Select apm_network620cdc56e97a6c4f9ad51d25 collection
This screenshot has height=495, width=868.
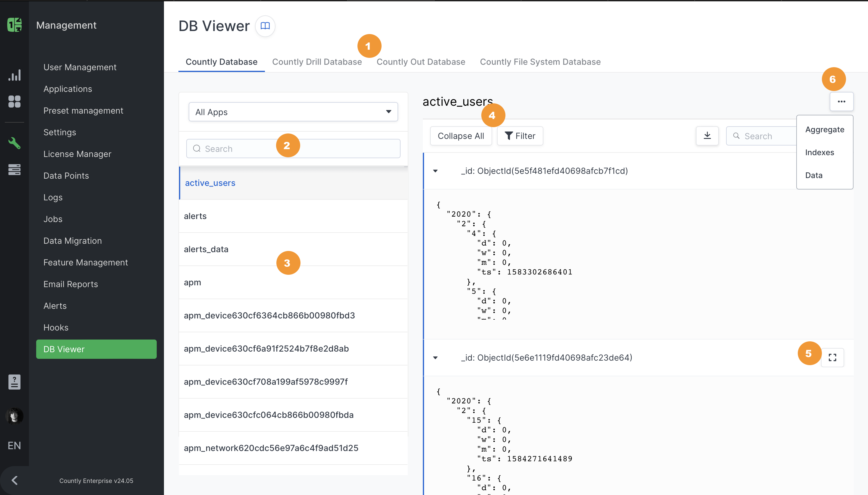point(293,448)
